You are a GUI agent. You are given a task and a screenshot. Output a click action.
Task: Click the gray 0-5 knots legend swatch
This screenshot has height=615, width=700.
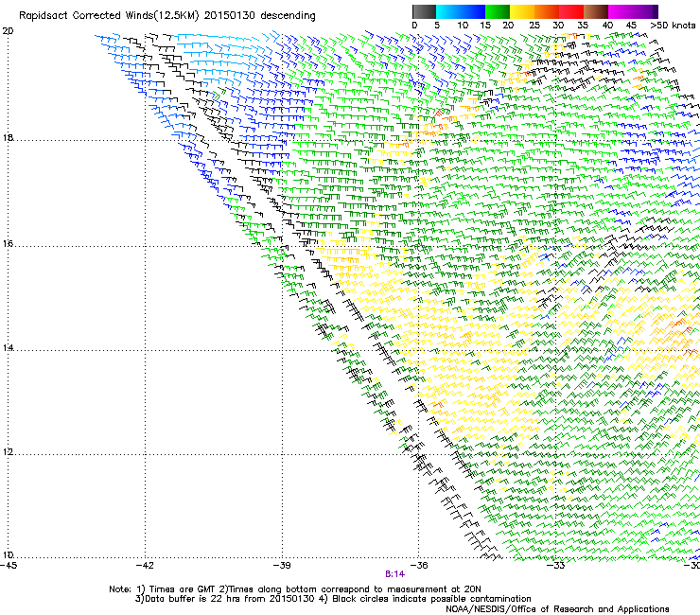click(x=424, y=11)
